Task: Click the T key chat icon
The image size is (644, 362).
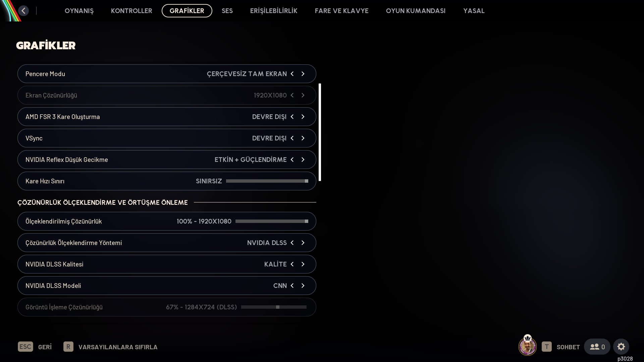Action: [x=546, y=347]
